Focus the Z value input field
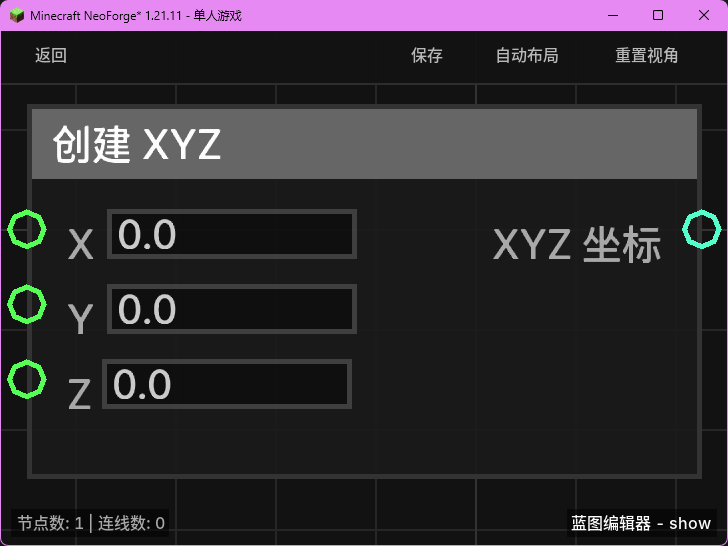This screenshot has height=546, width=728. coord(227,384)
